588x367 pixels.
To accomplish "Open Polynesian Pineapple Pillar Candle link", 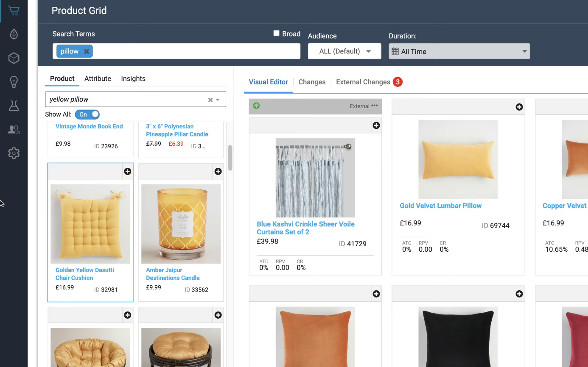I will point(177,130).
